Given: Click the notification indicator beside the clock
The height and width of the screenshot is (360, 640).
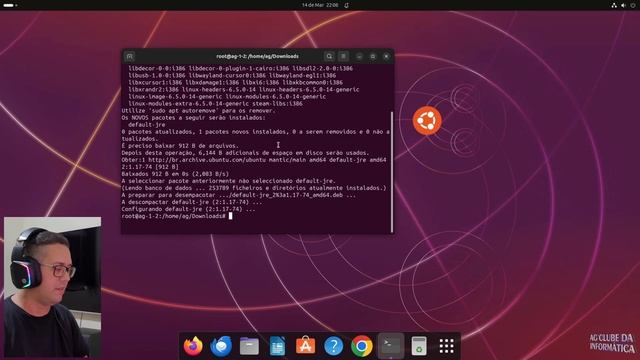Looking at the screenshot, I should point(347,5).
